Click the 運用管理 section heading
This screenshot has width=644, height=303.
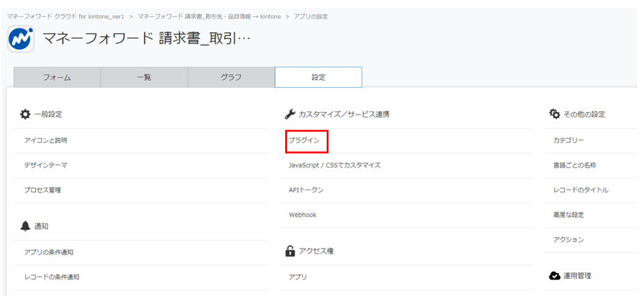[578, 276]
